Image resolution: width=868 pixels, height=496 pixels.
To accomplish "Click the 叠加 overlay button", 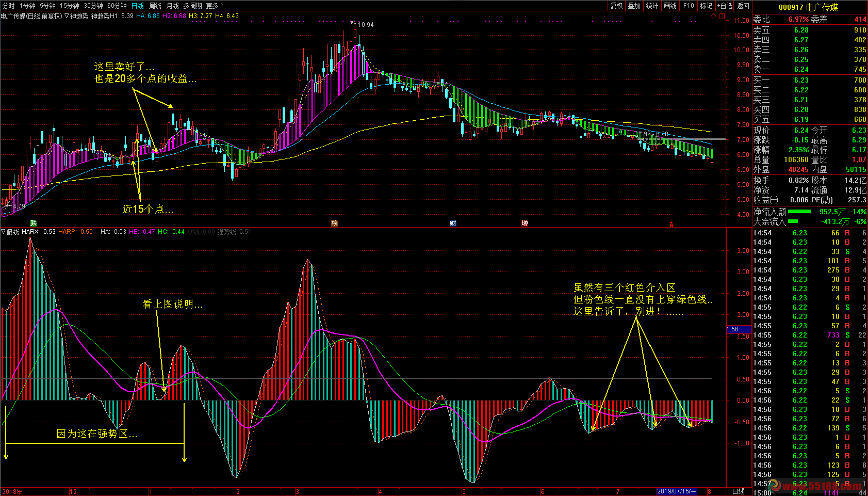I will 634,6.
